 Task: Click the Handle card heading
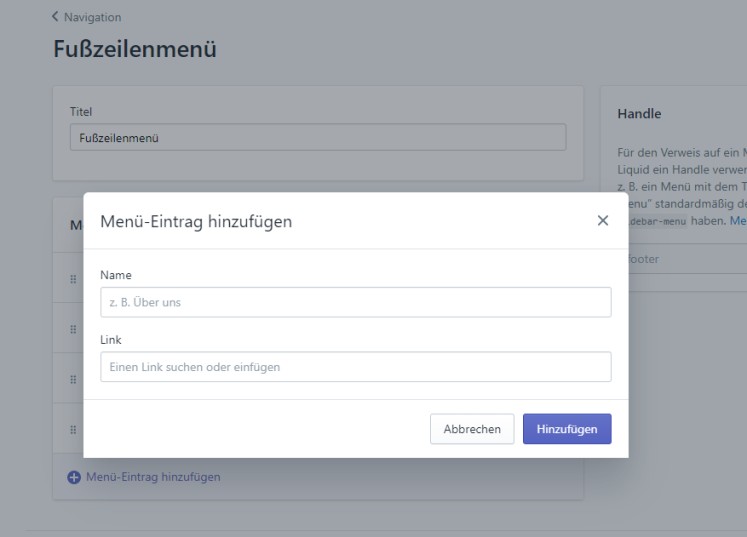point(639,114)
